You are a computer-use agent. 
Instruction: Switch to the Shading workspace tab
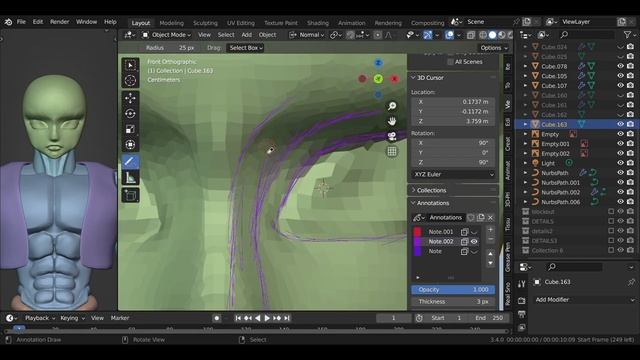click(x=318, y=23)
